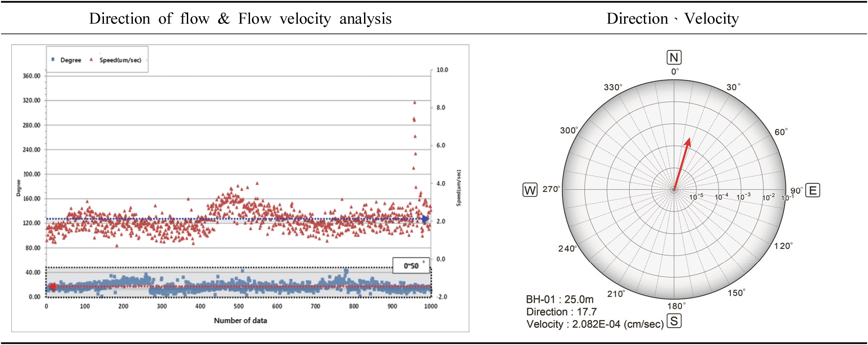
Task: Click the red triangle Speed legend marker
Action: point(91,60)
